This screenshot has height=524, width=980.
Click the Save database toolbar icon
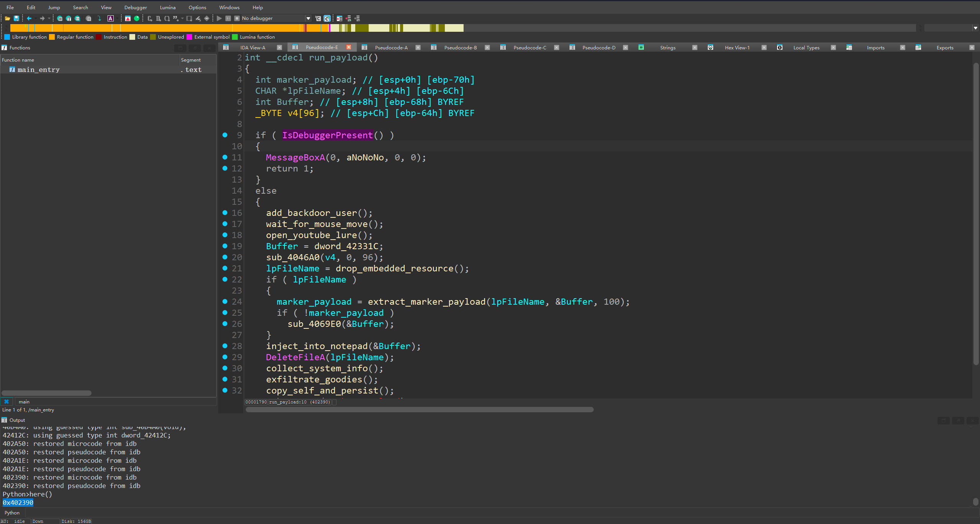tap(16, 18)
